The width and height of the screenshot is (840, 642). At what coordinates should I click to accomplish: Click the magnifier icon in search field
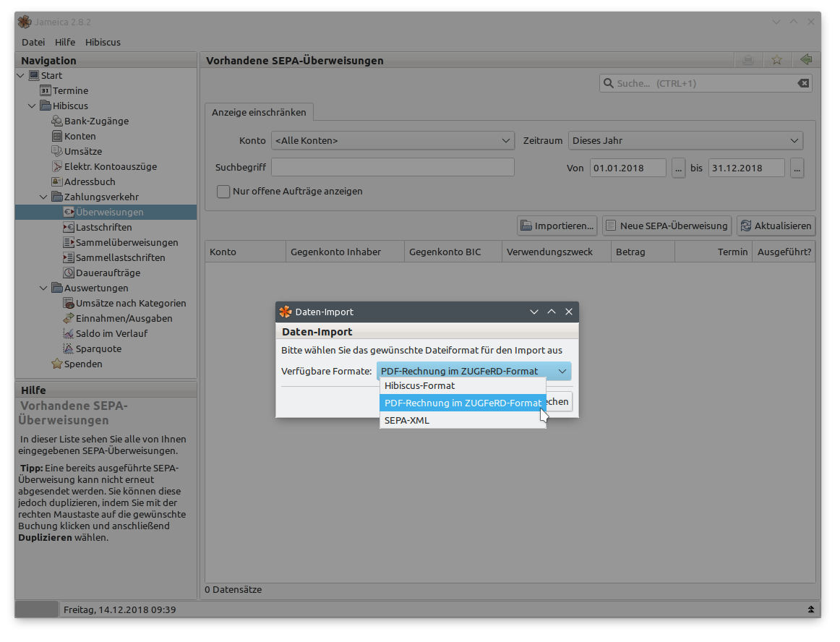coord(609,83)
